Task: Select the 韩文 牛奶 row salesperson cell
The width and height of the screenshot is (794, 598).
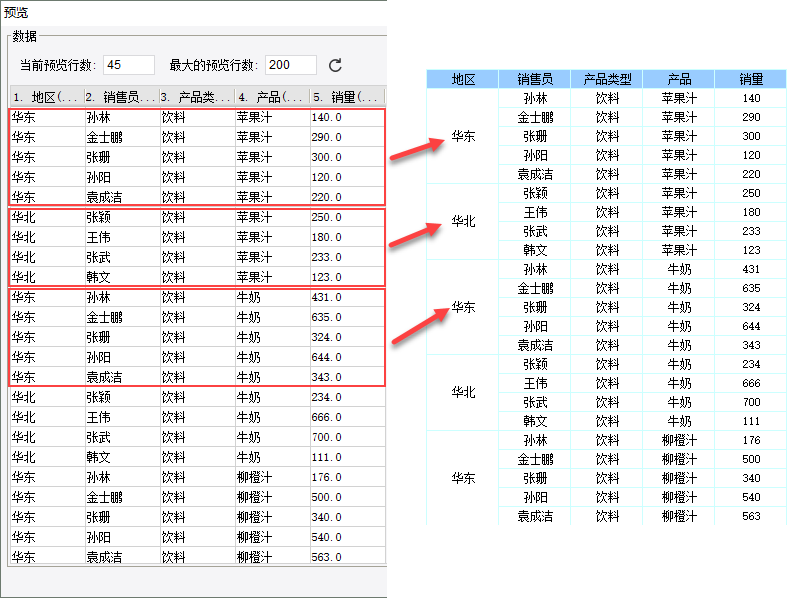Action: pyautogui.click(x=122, y=457)
